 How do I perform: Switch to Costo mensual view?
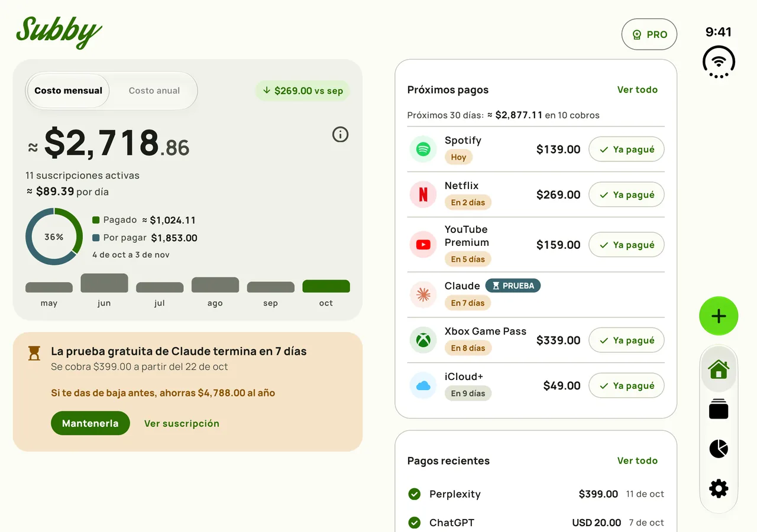point(68,91)
